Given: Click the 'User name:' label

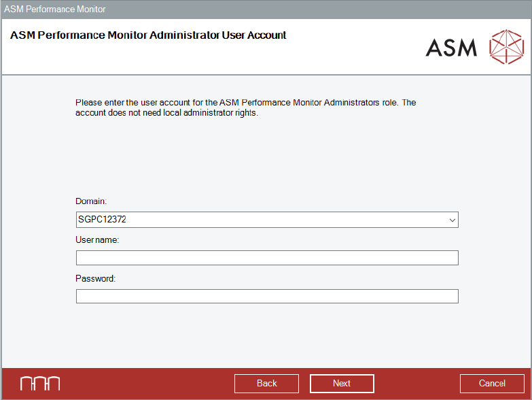Looking at the screenshot, I should (97, 239).
